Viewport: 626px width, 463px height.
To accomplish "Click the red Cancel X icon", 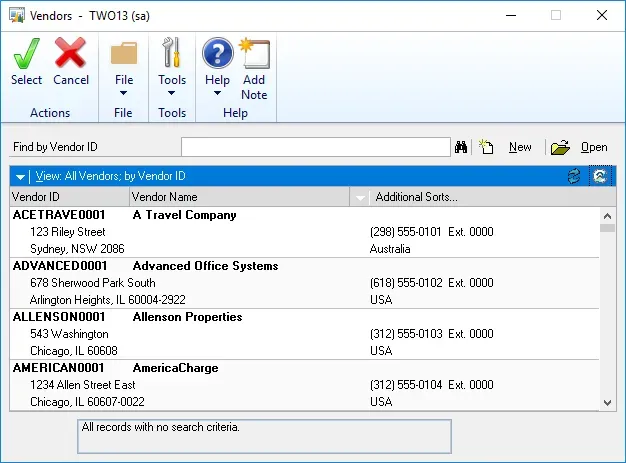I will 71,53.
